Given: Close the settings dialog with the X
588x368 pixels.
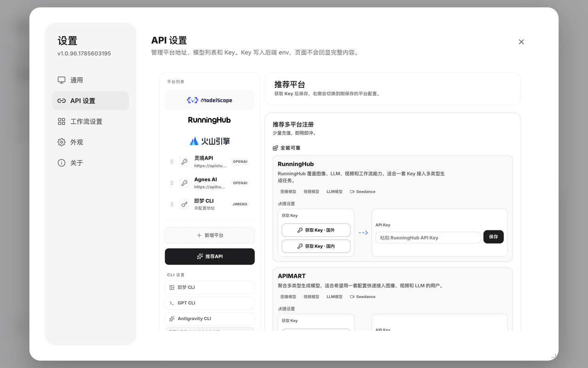Looking at the screenshot, I should [521, 42].
